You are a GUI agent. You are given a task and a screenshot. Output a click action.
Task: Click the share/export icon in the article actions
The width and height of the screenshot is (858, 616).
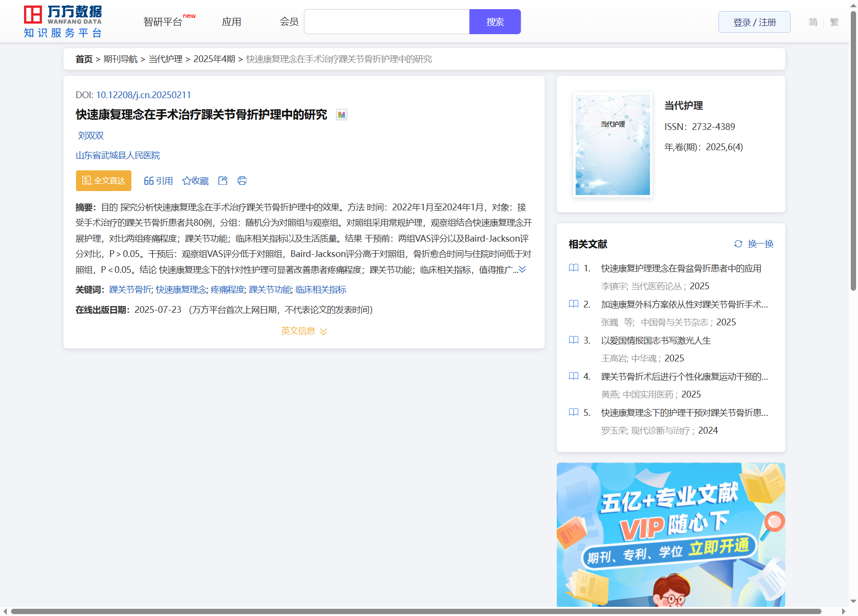223,180
